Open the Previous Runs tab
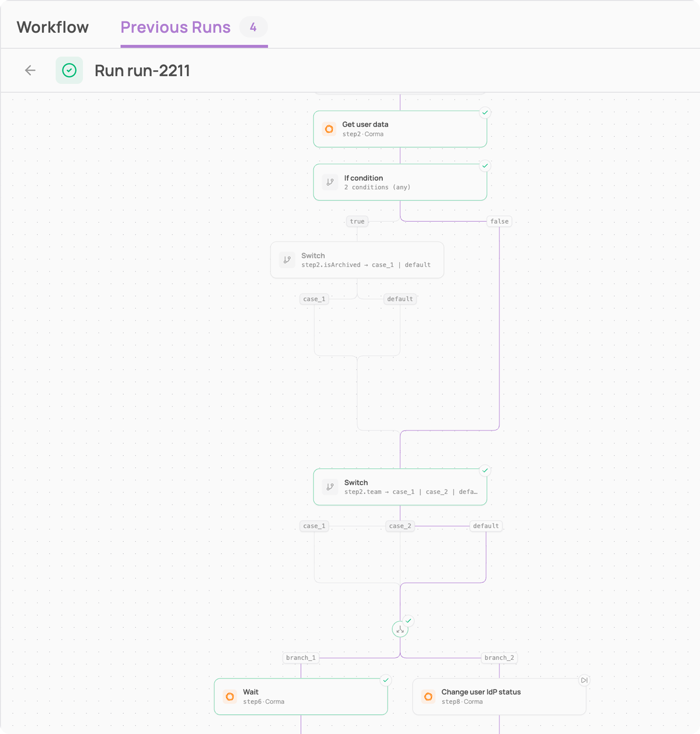The width and height of the screenshot is (700, 734). (x=175, y=27)
